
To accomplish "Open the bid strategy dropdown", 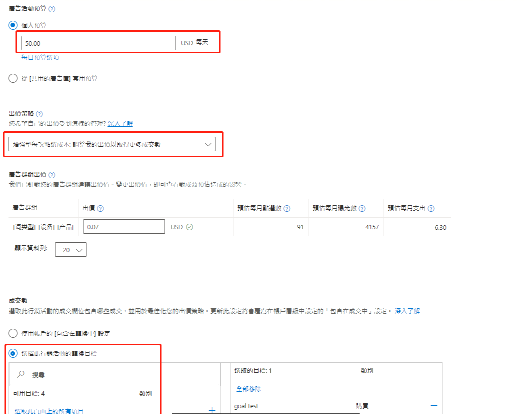I will coord(113,144).
